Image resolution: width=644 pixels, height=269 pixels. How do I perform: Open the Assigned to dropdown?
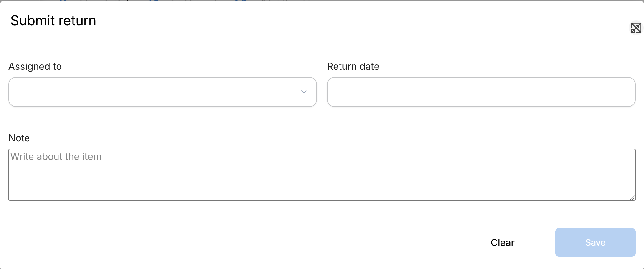163,92
